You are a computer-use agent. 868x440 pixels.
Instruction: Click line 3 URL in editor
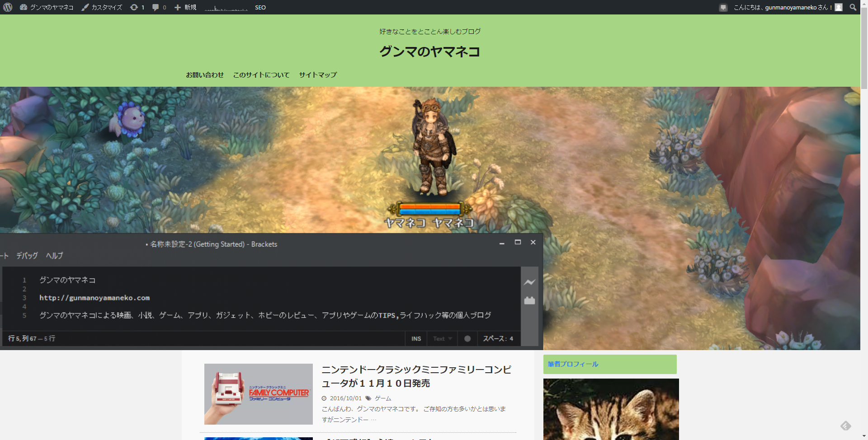tap(94, 298)
